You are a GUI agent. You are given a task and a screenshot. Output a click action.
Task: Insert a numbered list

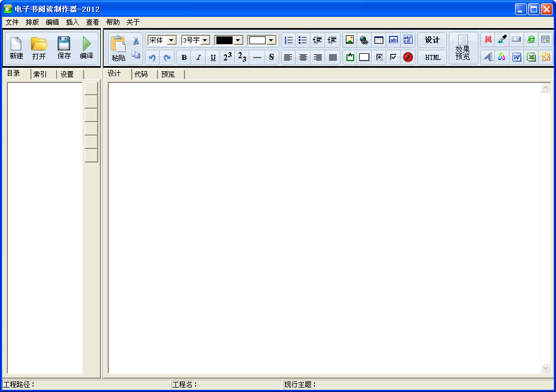pyautogui.click(x=289, y=40)
